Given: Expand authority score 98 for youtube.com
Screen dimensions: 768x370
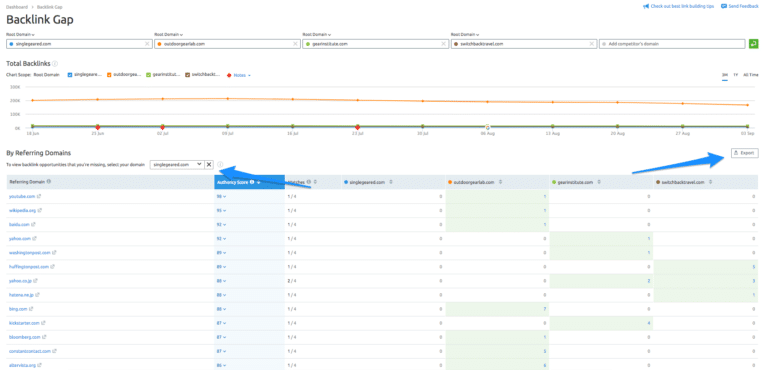Looking at the screenshot, I should (x=221, y=197).
